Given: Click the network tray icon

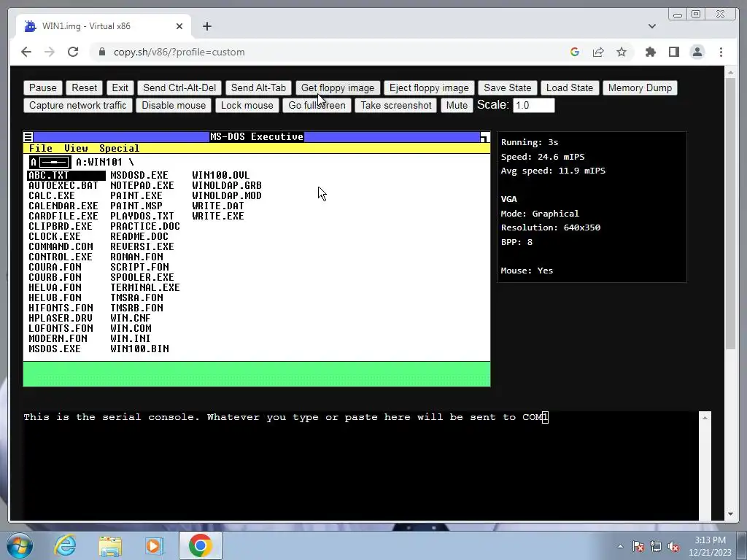Looking at the screenshot, I should tap(656, 546).
